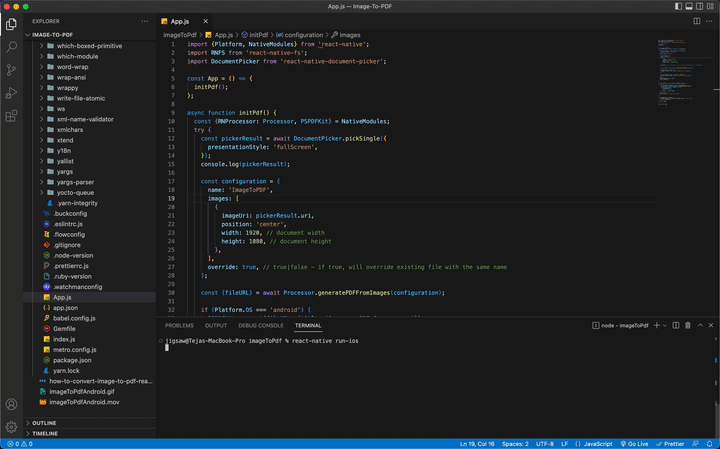Click JavaScript language mode in status bar
This screenshot has height=449, width=720.
coord(597,443)
